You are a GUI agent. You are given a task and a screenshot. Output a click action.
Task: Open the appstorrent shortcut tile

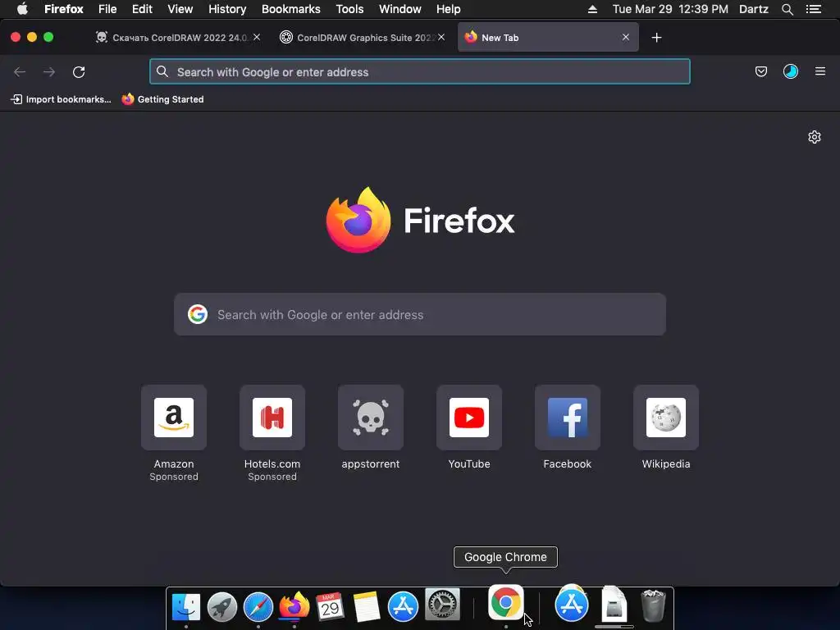click(371, 418)
